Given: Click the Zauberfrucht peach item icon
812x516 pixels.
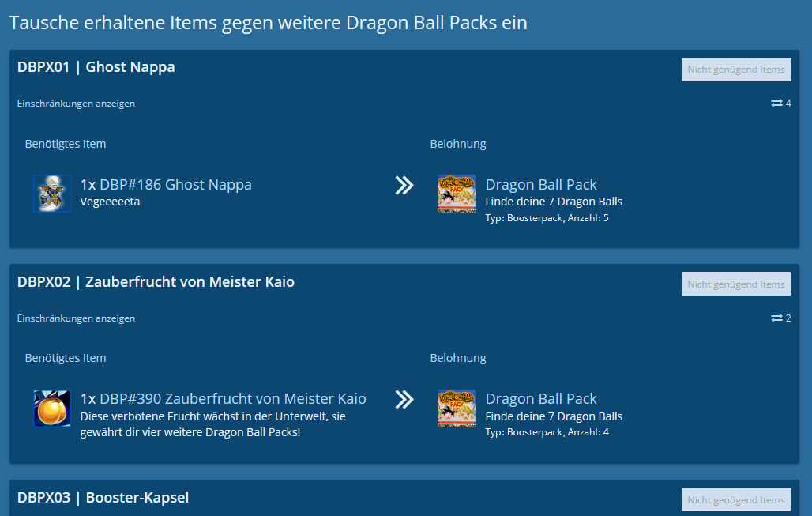Looking at the screenshot, I should [x=52, y=409].
